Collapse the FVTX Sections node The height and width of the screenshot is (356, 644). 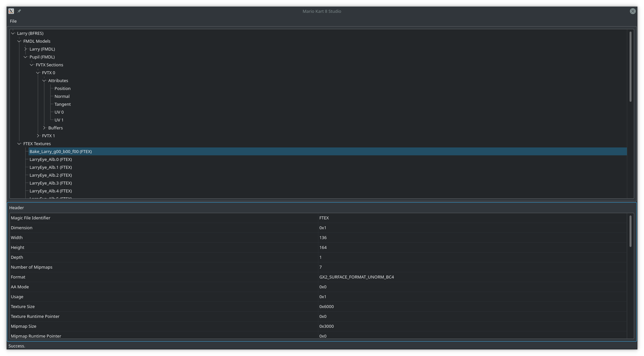32,65
